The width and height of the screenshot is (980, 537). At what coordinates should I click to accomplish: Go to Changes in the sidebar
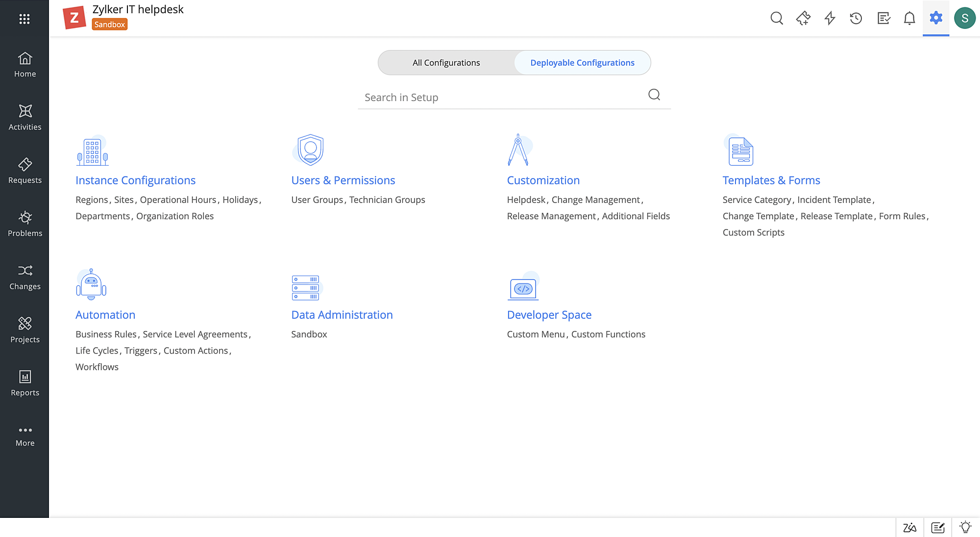[25, 277]
